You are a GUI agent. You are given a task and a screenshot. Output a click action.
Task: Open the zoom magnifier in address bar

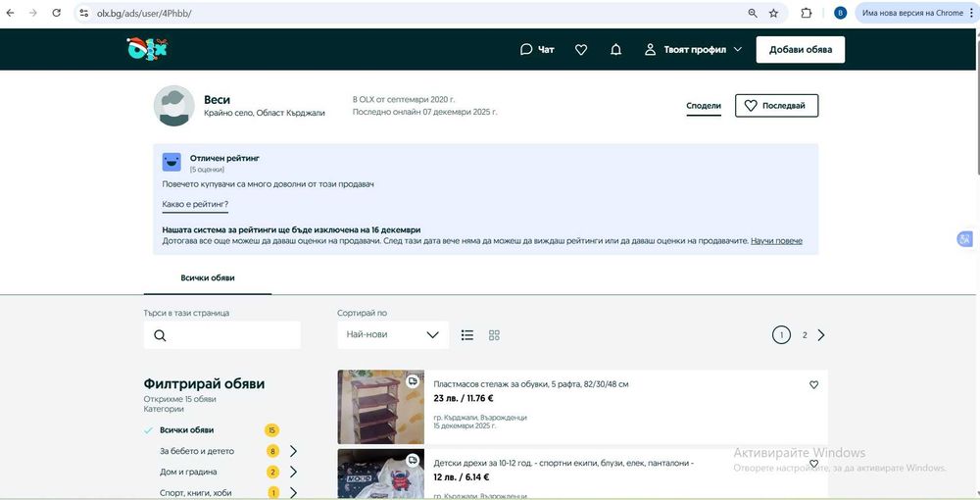[x=753, y=13]
